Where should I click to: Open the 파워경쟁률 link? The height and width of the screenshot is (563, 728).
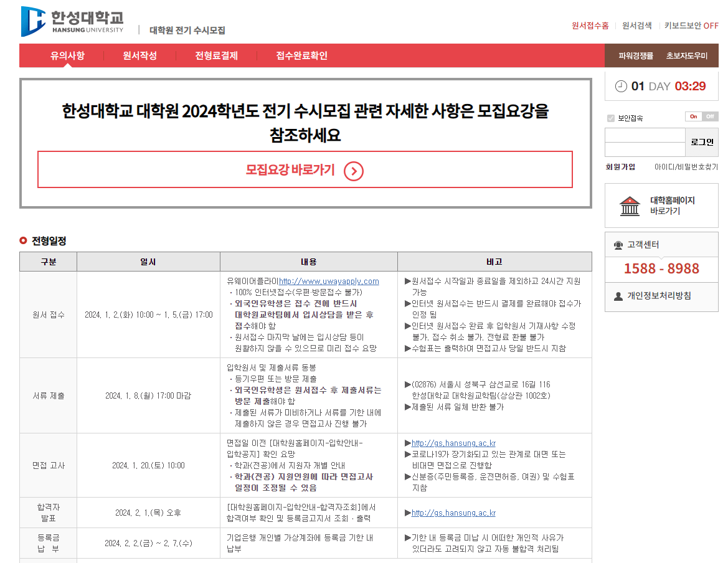click(635, 55)
